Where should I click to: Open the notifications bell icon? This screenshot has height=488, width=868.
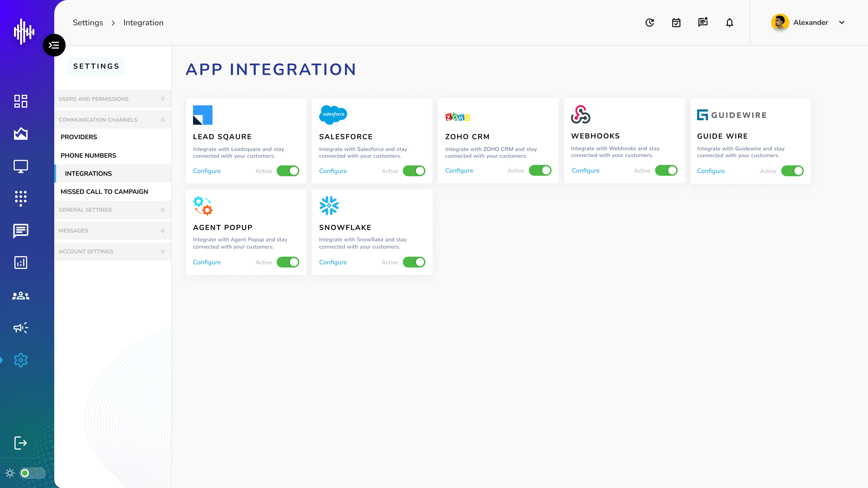click(x=730, y=23)
